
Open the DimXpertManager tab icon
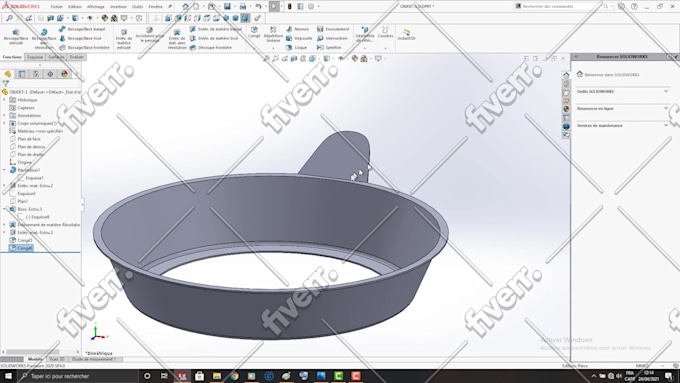(x=50, y=74)
